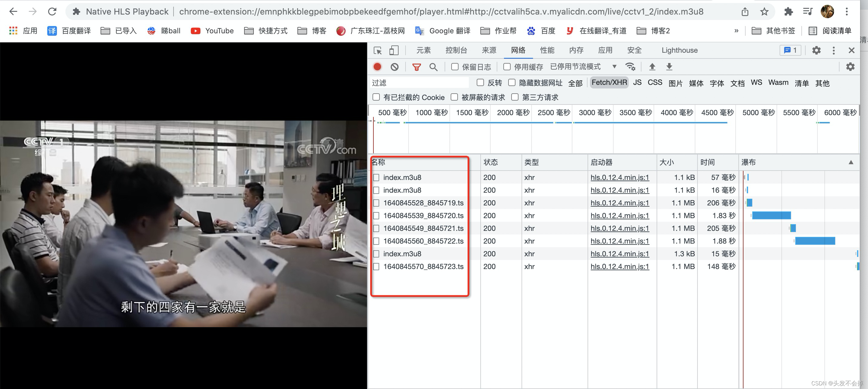
Task: Open the 作业帮 bookmark folder
Action: pos(498,31)
